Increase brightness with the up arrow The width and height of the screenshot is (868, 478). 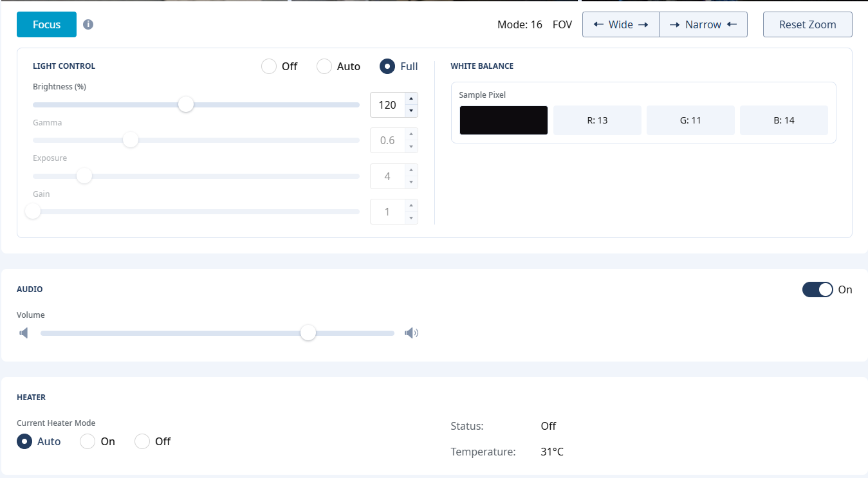click(411, 99)
